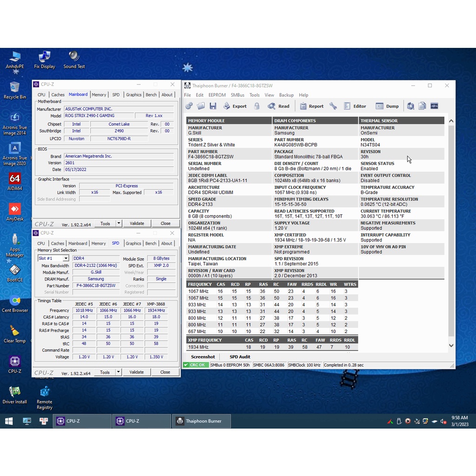476x476 pixels.
Task: Generate a Report in Thaiphoon Burner
Action: [x=311, y=106]
